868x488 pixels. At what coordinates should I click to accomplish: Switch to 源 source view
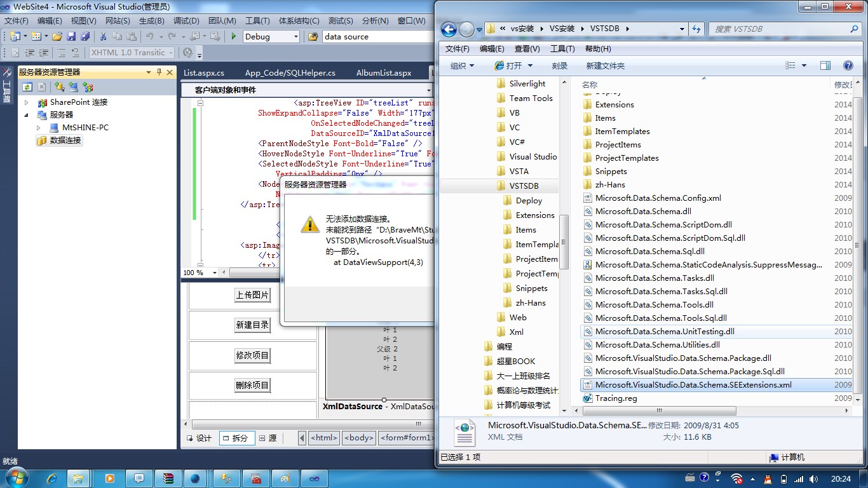(x=268, y=438)
